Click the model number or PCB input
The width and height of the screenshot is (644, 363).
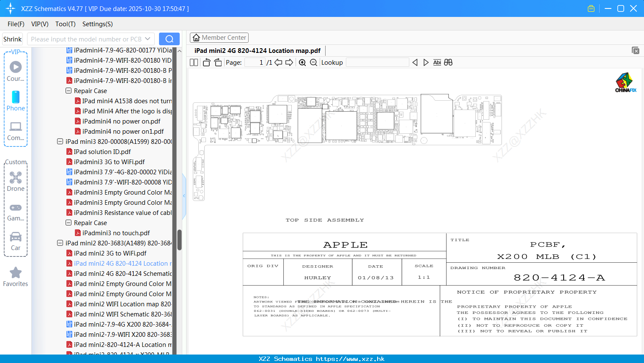pyautogui.click(x=85, y=39)
